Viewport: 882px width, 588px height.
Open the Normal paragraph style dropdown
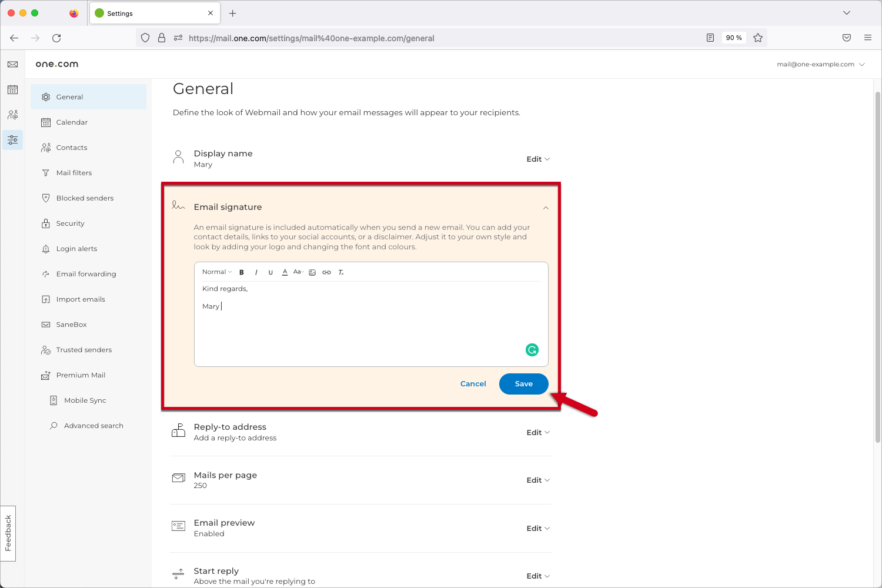pyautogui.click(x=216, y=272)
